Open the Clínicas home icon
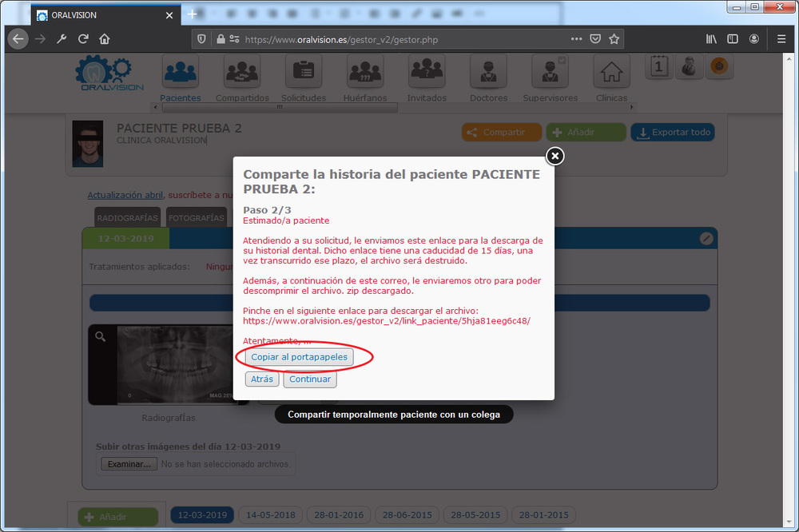 point(611,73)
